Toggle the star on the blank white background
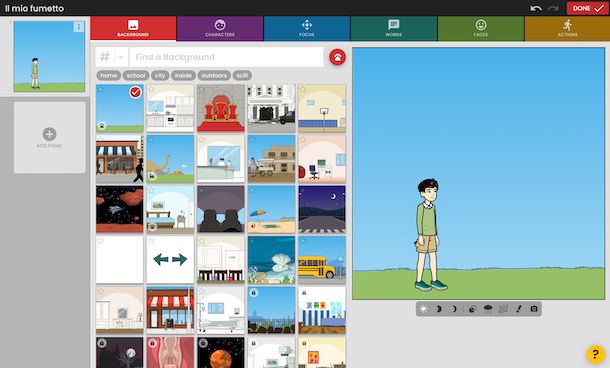 coord(100,241)
